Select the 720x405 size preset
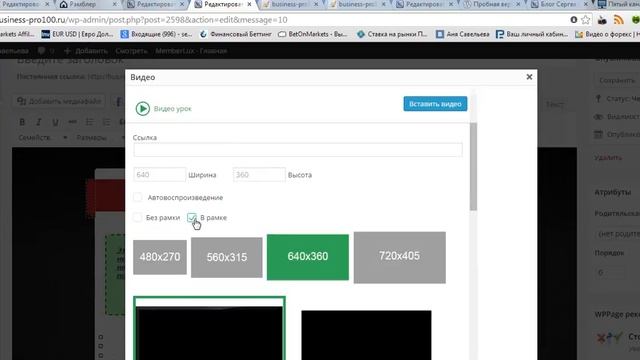The width and height of the screenshot is (640, 360). pos(400,258)
